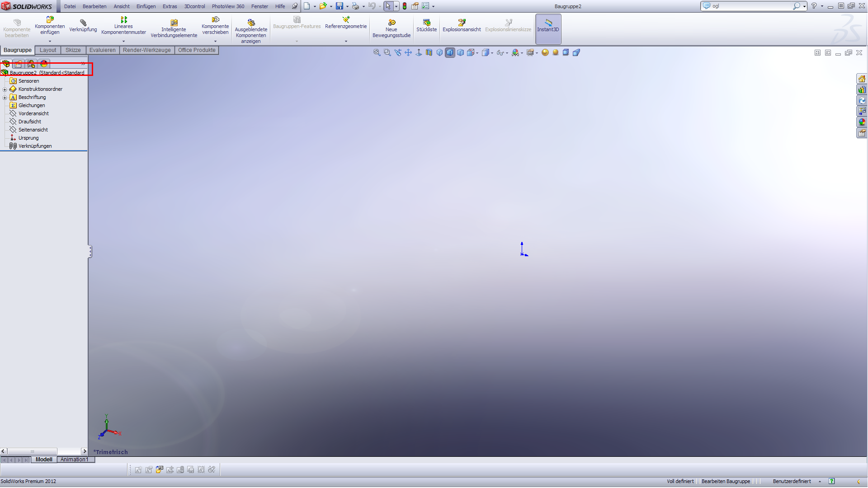
Task: Open the Stückliste tool
Action: (426, 23)
